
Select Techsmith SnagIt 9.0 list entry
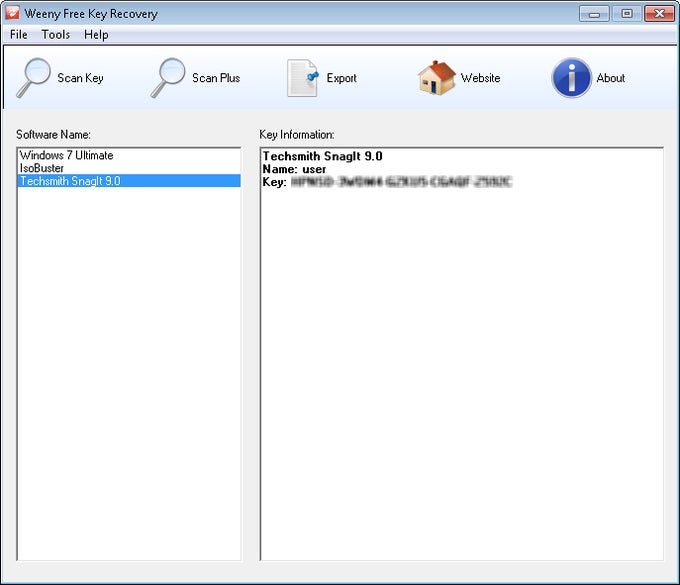129,181
